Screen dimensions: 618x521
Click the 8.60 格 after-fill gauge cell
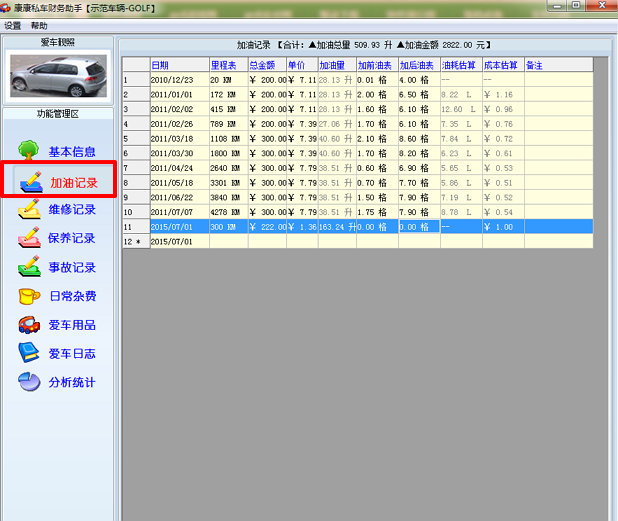point(419,139)
